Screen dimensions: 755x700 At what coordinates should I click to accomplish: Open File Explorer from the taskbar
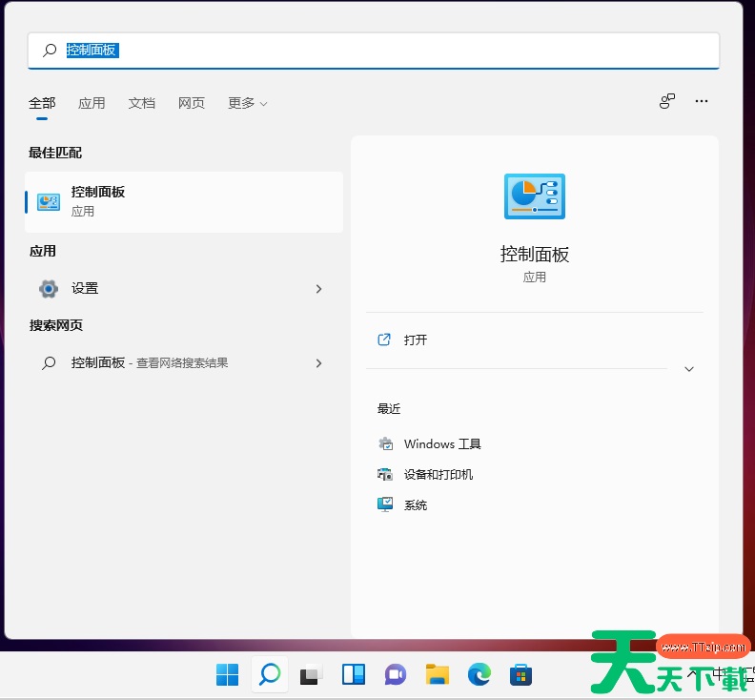pyautogui.click(x=437, y=675)
